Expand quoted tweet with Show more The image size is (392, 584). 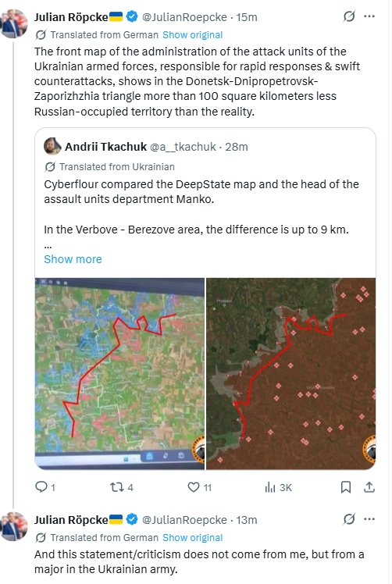tap(73, 259)
